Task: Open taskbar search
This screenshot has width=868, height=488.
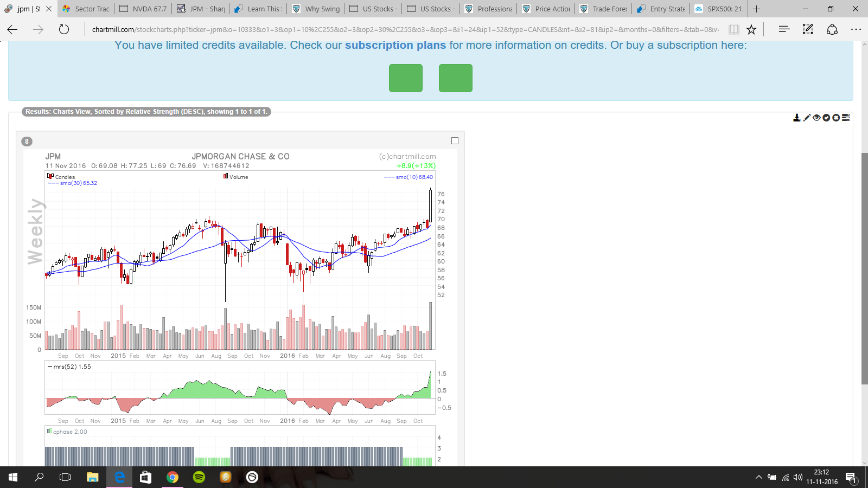Action: (39, 477)
